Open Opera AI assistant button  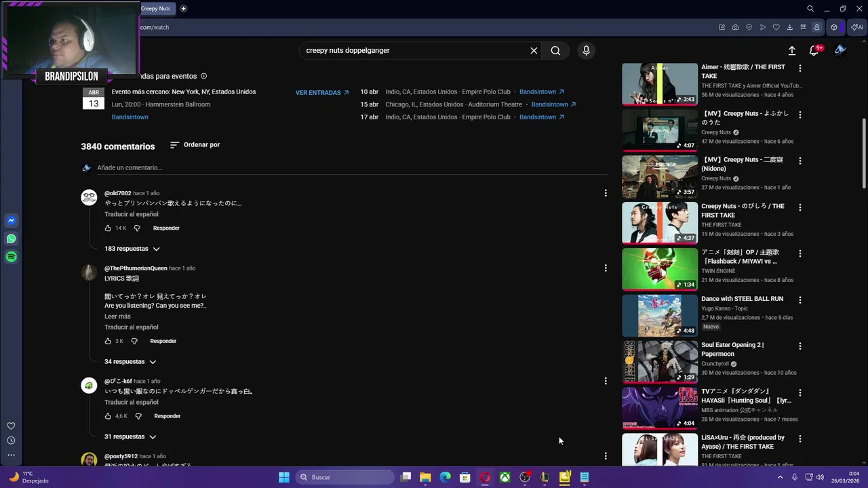pyautogui.click(x=856, y=27)
